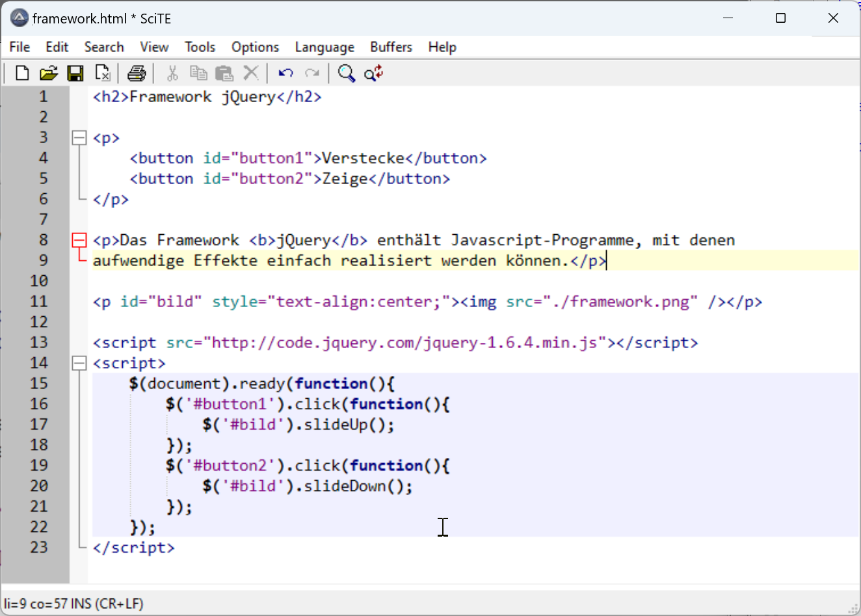The height and width of the screenshot is (616, 861).
Task: Click the word 'Verstecke' on line 4
Action: tap(364, 158)
